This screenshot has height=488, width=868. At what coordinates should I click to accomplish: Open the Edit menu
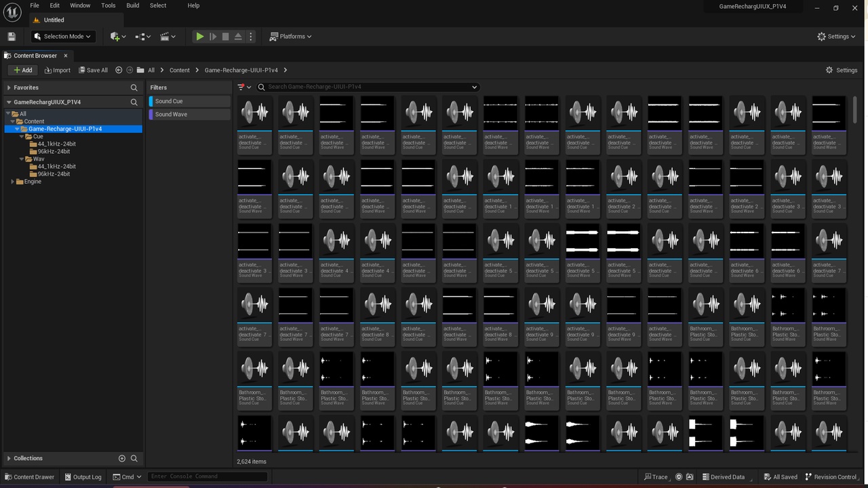coord(55,5)
